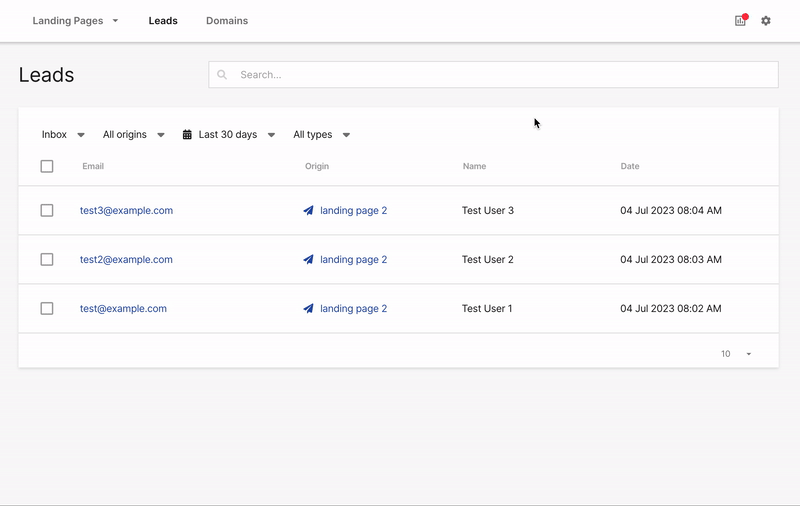The height and width of the screenshot is (506, 800).
Task: Open the Landing Pages menu
Action: 75,21
